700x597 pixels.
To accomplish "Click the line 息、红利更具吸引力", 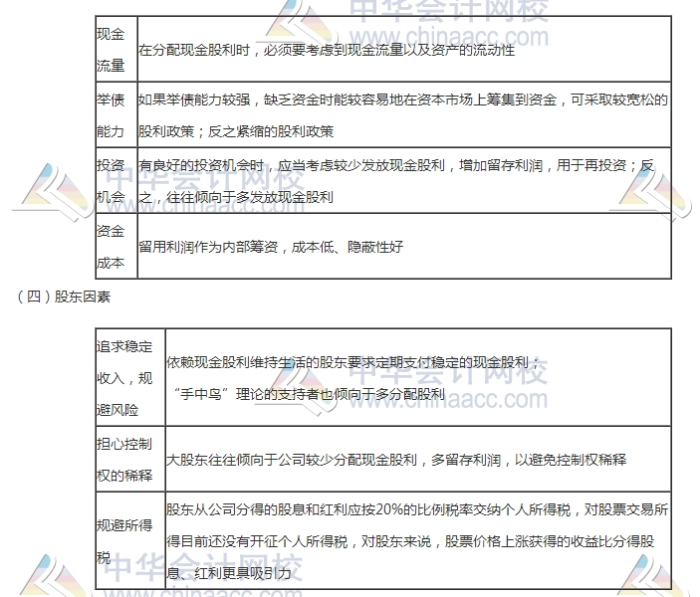I will [x=229, y=573].
